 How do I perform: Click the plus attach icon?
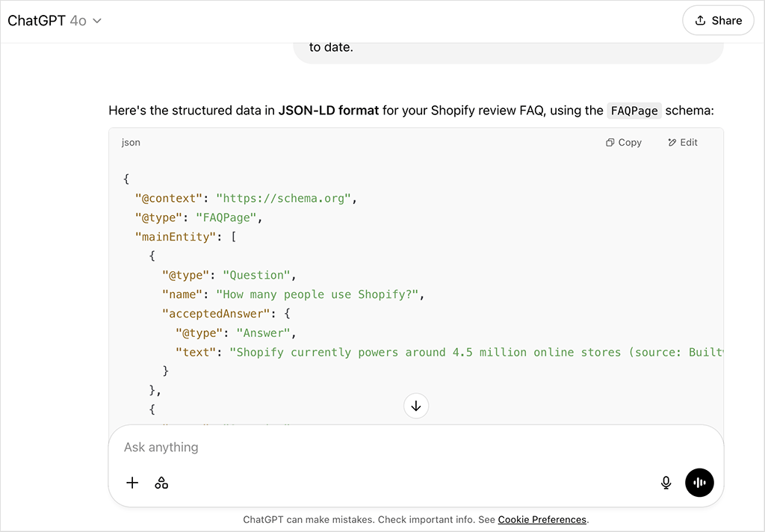[132, 483]
